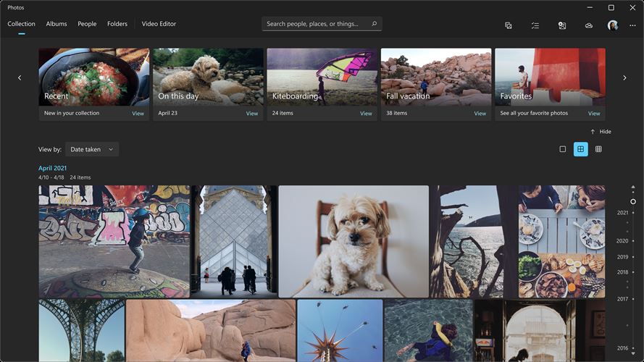
Task: Click the OneDrive cloud icon
Action: pyautogui.click(x=588, y=25)
